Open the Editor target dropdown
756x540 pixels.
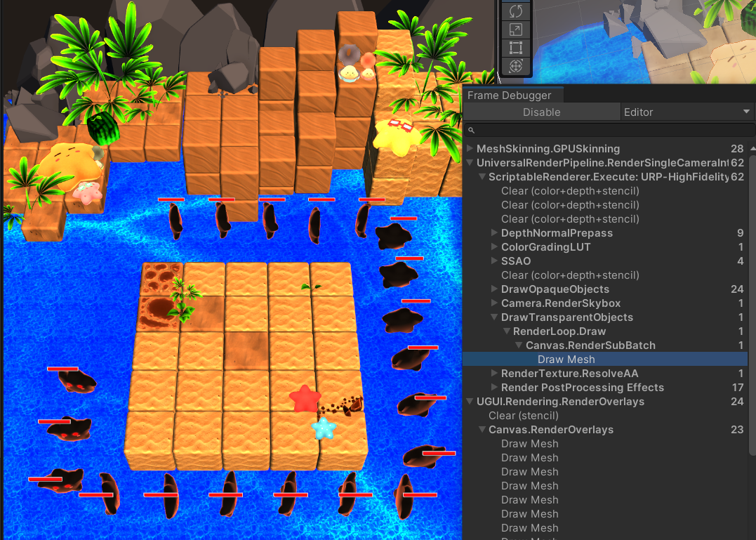coord(688,112)
